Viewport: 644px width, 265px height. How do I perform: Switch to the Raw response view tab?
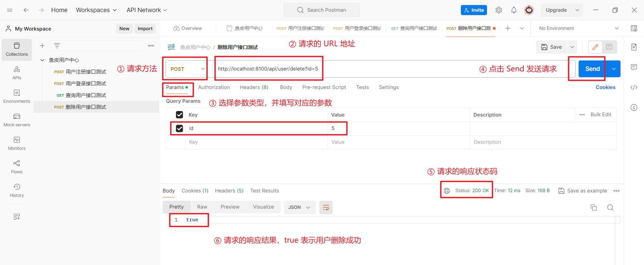(202, 207)
